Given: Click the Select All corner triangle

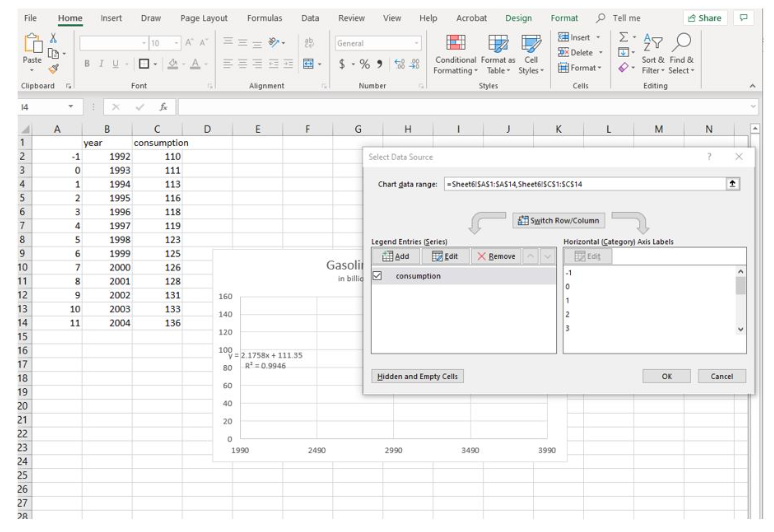Looking at the screenshot, I should 25,129.
